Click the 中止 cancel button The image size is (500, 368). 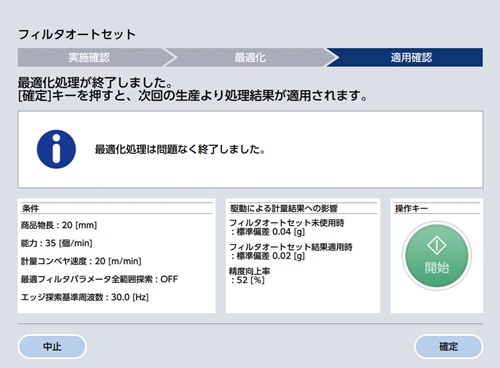(x=52, y=347)
